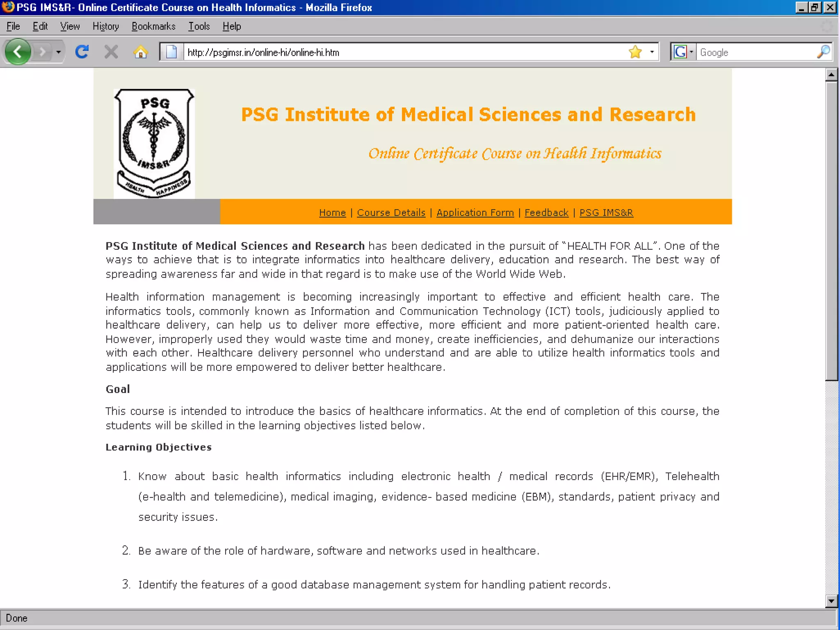Open the View menu
This screenshot has width=840, height=630.
pyautogui.click(x=70, y=26)
